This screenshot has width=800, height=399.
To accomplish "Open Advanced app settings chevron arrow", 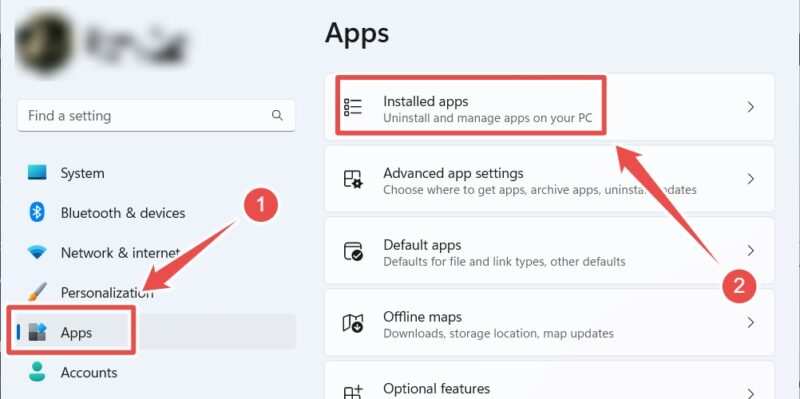I will (751, 179).
